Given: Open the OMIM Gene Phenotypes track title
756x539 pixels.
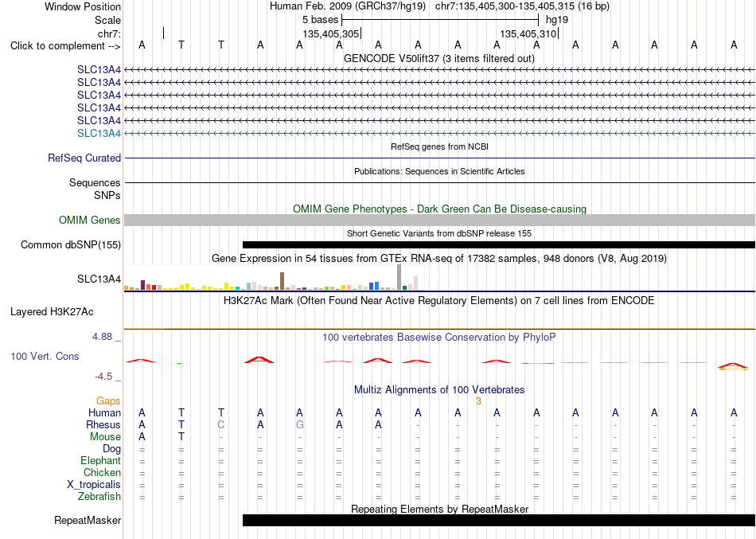Looking at the screenshot, I should 439,209.
